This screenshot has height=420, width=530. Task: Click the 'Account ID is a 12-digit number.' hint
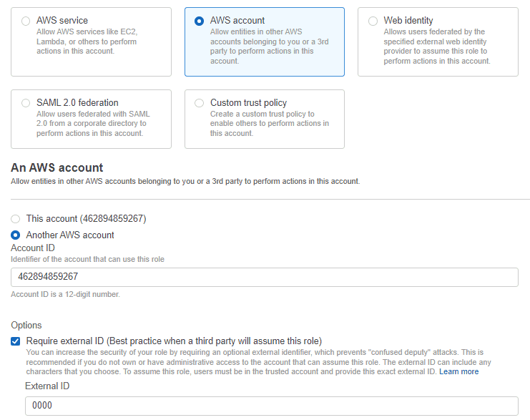tap(65, 294)
